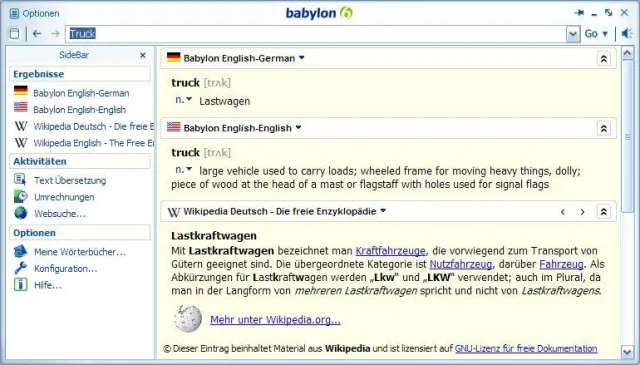Follow the Kraftfahrzeuge link

[390, 251]
